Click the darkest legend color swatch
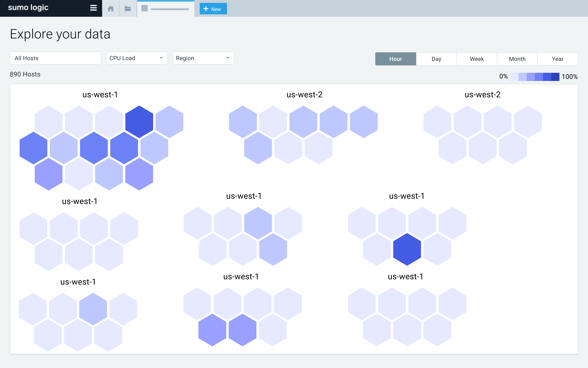This screenshot has height=368, width=588. pos(555,77)
